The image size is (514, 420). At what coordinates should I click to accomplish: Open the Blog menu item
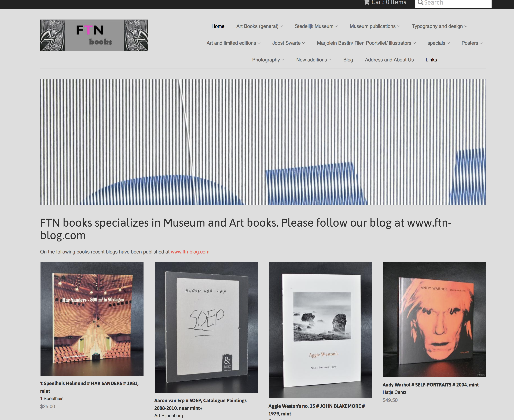click(x=348, y=60)
